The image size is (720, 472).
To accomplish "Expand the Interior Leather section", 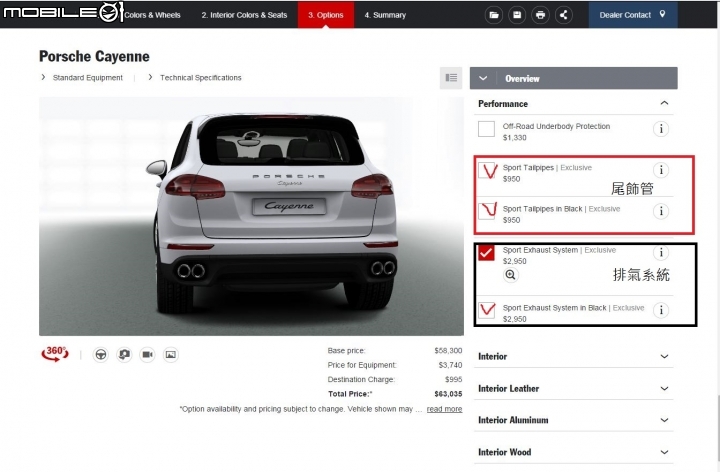I will coord(574,388).
